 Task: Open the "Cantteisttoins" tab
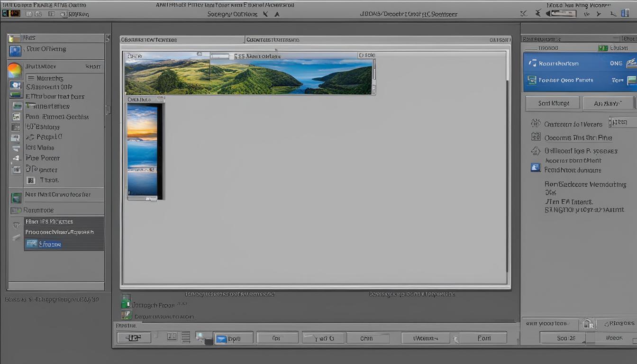coord(274,40)
